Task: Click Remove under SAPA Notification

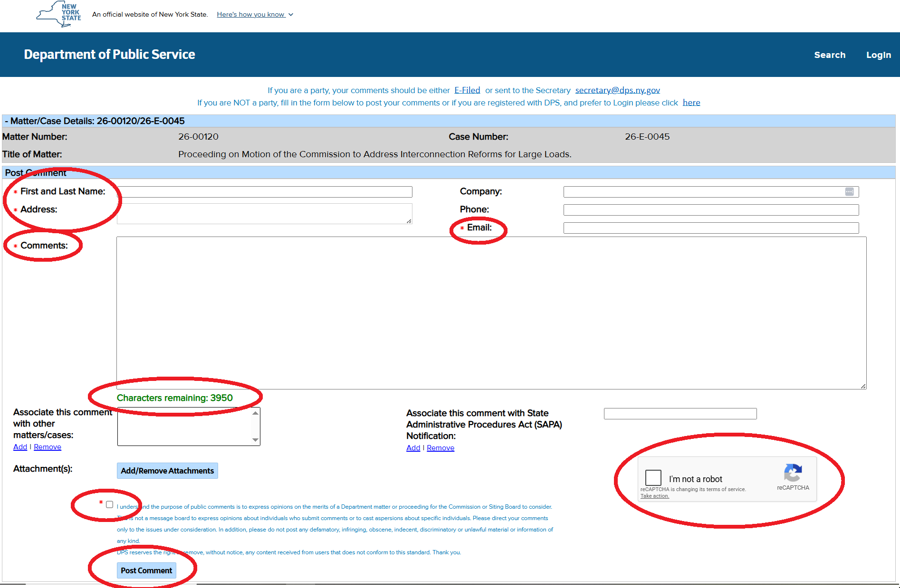Action: tap(440, 448)
